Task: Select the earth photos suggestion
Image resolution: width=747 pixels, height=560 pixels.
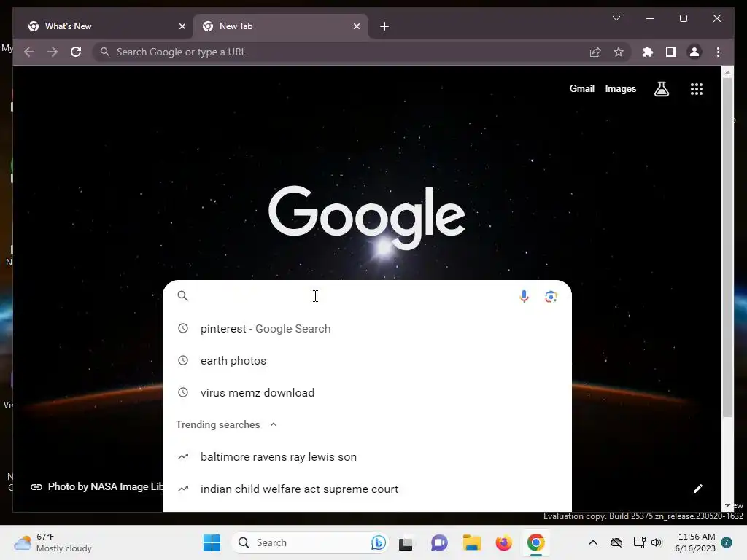Action: (367, 360)
